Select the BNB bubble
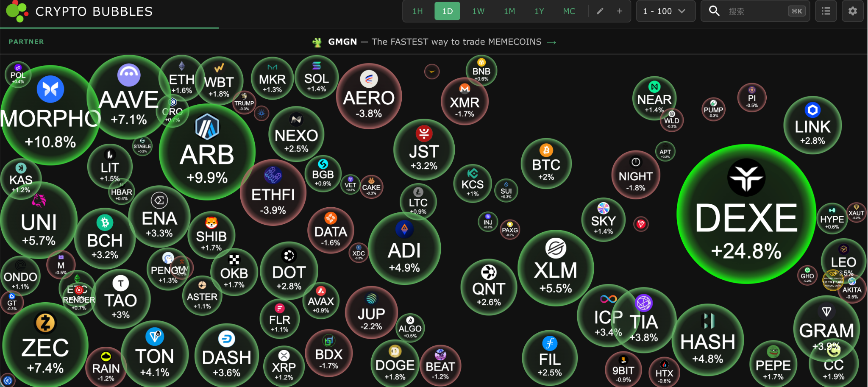The height and width of the screenshot is (387, 868). [x=481, y=71]
